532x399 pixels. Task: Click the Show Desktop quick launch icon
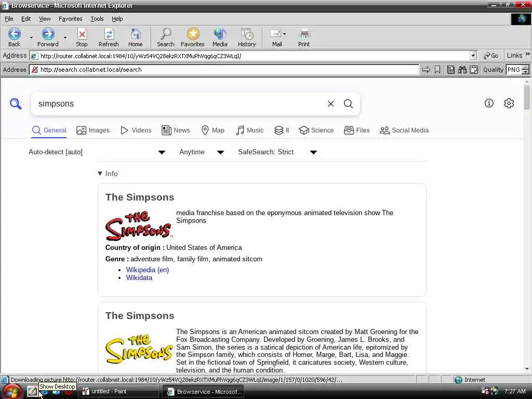(32, 391)
